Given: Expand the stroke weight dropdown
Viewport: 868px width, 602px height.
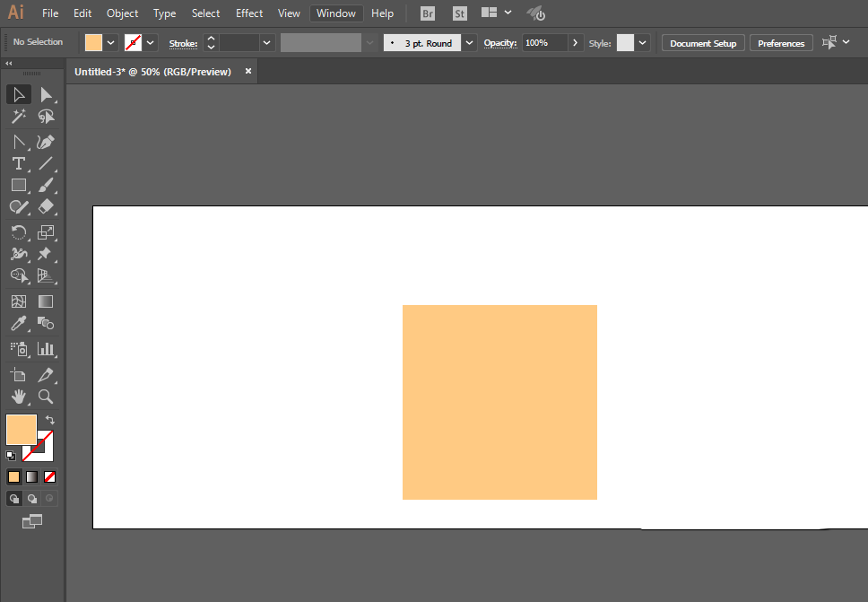Looking at the screenshot, I should (x=267, y=43).
